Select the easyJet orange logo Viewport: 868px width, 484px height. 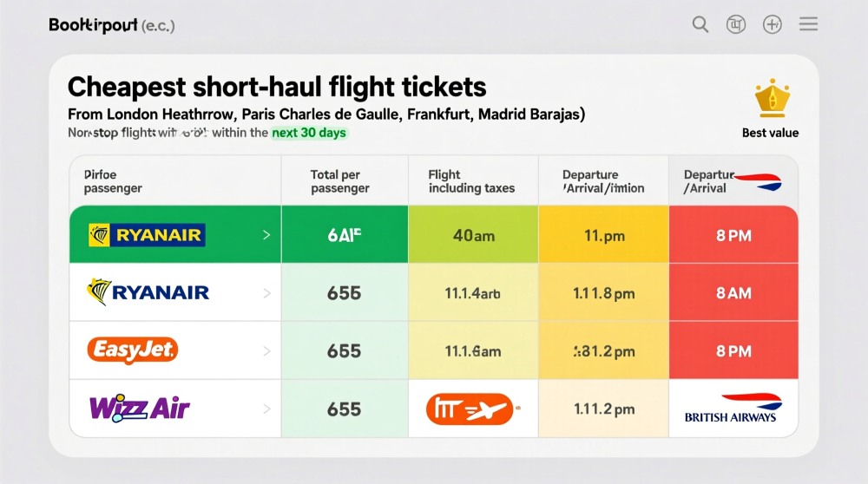132,350
